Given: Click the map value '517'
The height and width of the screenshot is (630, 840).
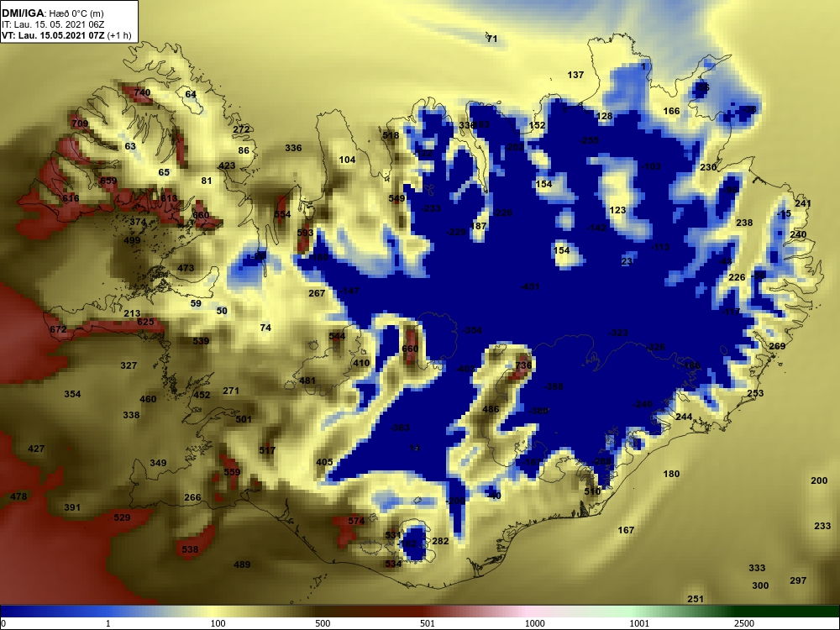Looking at the screenshot, I should (x=267, y=450).
